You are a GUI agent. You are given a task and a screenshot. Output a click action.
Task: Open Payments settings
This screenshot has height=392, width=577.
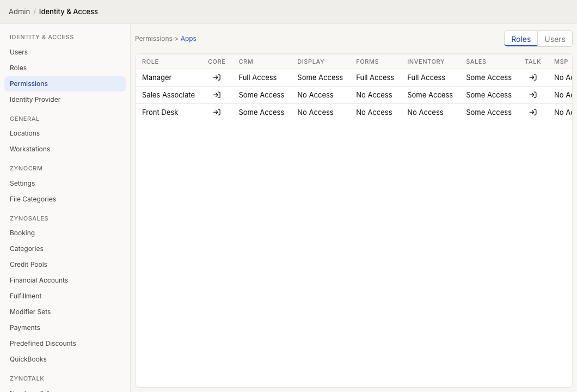tap(65, 328)
